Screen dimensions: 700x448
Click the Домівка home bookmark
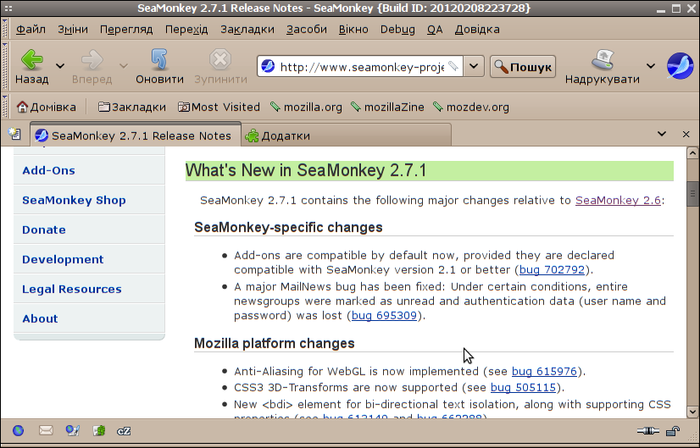tap(46, 107)
